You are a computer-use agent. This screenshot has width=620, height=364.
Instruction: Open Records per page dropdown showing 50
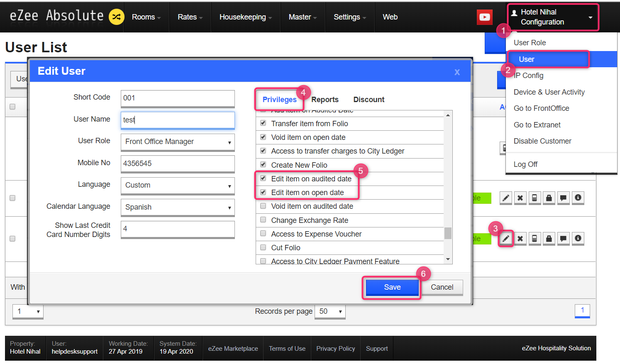click(330, 311)
